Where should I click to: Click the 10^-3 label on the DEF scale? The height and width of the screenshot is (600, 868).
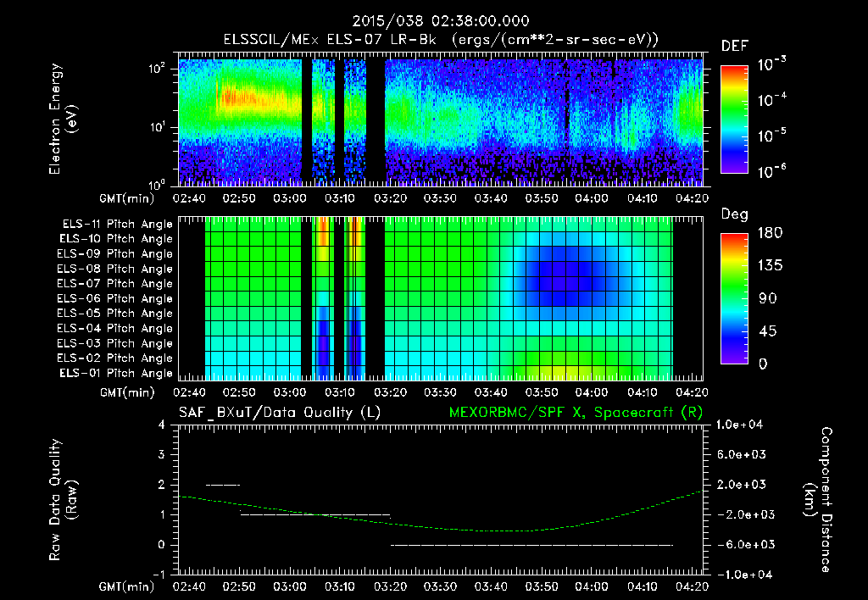(771, 64)
